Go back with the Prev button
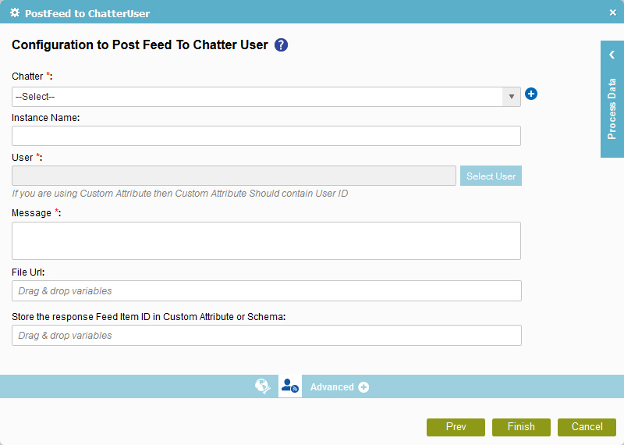 (456, 427)
